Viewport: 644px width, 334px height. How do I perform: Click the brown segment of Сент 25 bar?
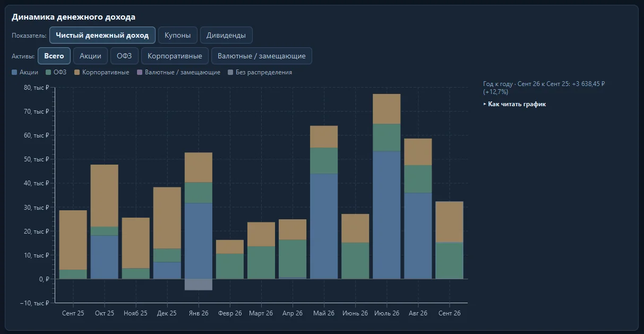pyautogui.click(x=73, y=240)
